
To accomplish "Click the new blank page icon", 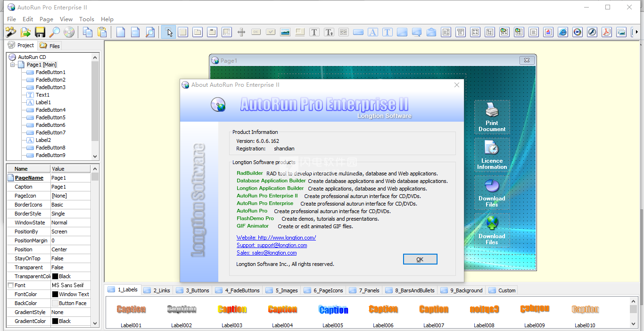I will [121, 32].
